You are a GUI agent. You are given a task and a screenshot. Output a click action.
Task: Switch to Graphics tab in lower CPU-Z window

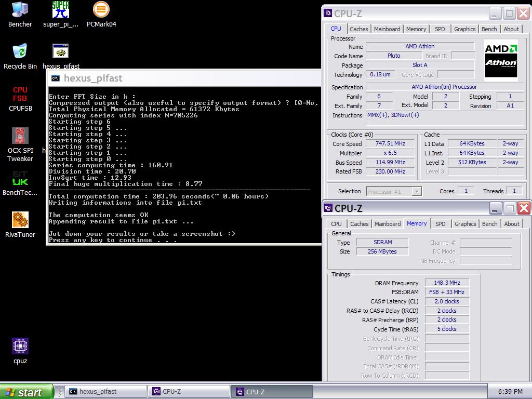[x=465, y=224]
